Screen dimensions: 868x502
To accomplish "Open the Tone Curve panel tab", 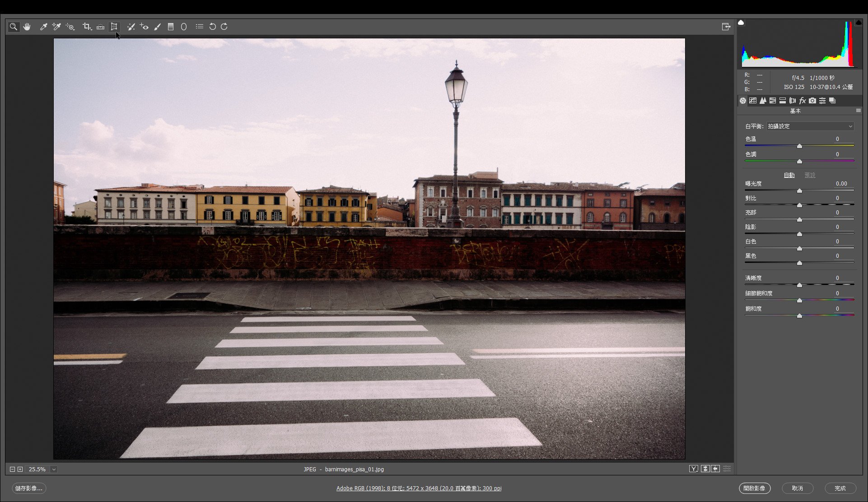I will 753,101.
